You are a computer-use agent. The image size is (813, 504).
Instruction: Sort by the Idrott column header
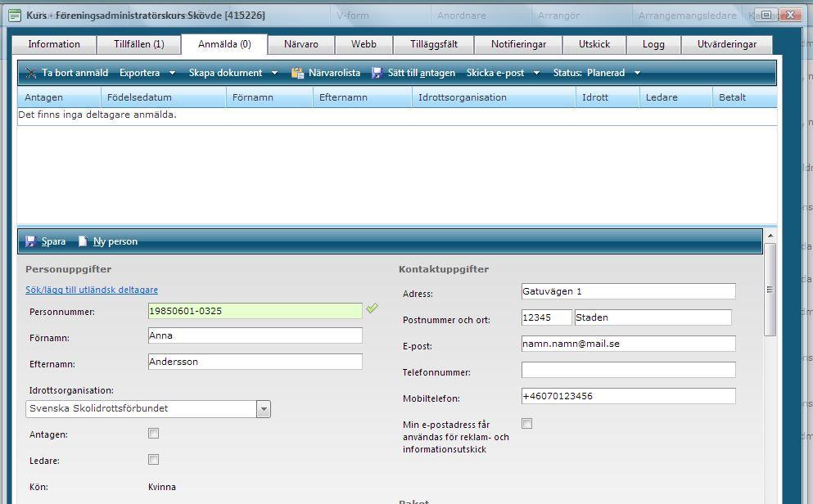(x=607, y=97)
